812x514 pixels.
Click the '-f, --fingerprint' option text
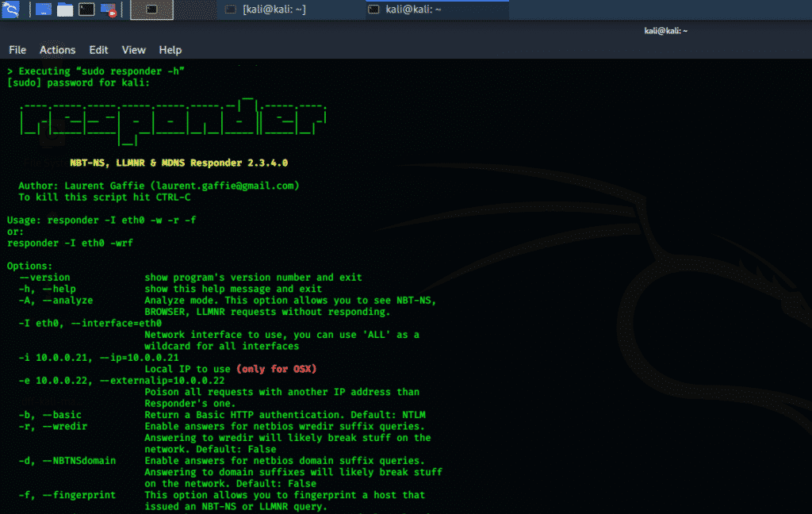point(67,495)
